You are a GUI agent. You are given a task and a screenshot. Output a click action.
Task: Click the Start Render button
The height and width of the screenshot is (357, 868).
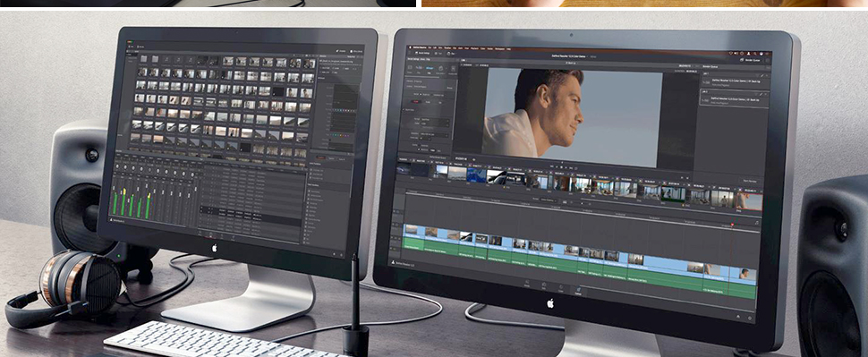click(750, 181)
